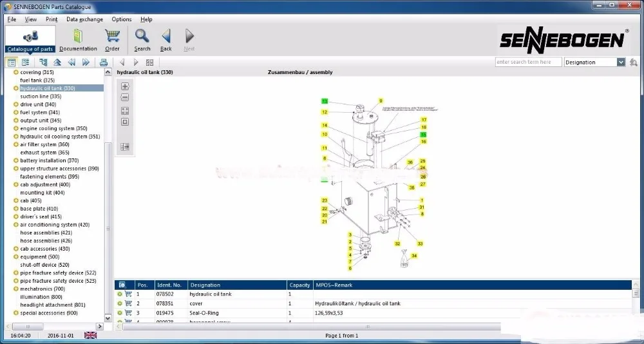Image resolution: width=644 pixels, height=344 pixels.
Task: Add hydraulic oil tank 078502 to cart
Action: coord(128,294)
